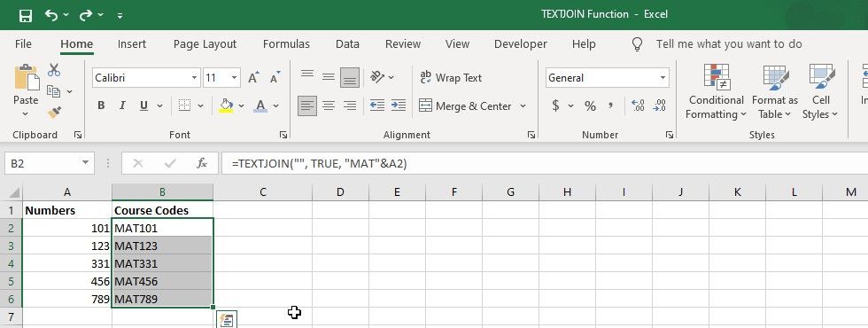The width and height of the screenshot is (868, 328).
Task: Switch to the Page Layout tab
Action: 205,43
